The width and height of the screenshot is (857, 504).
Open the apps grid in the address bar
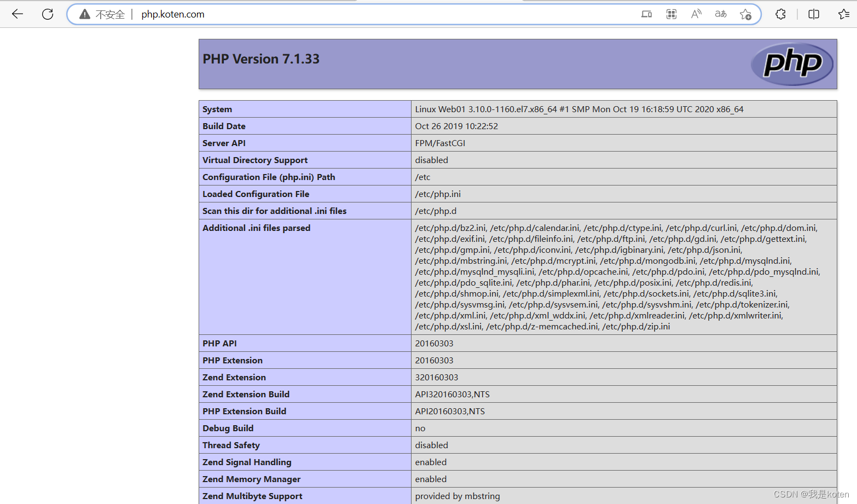point(671,14)
